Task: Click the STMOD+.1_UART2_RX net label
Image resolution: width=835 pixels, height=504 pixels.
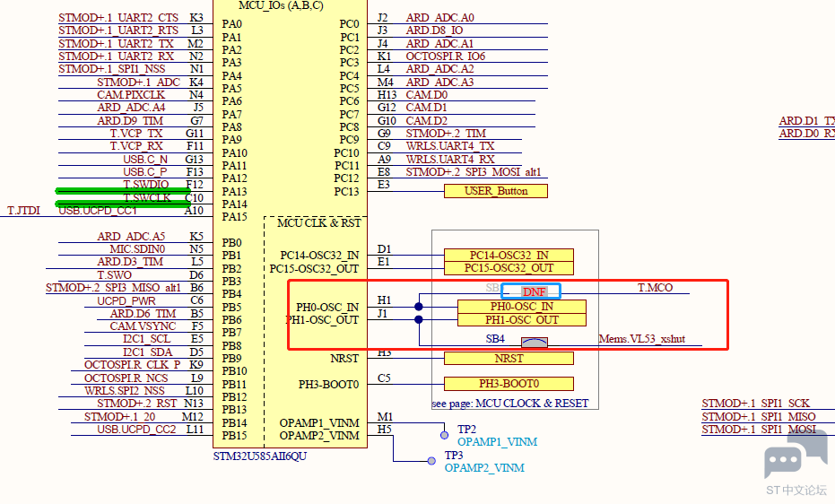Action: (116, 56)
